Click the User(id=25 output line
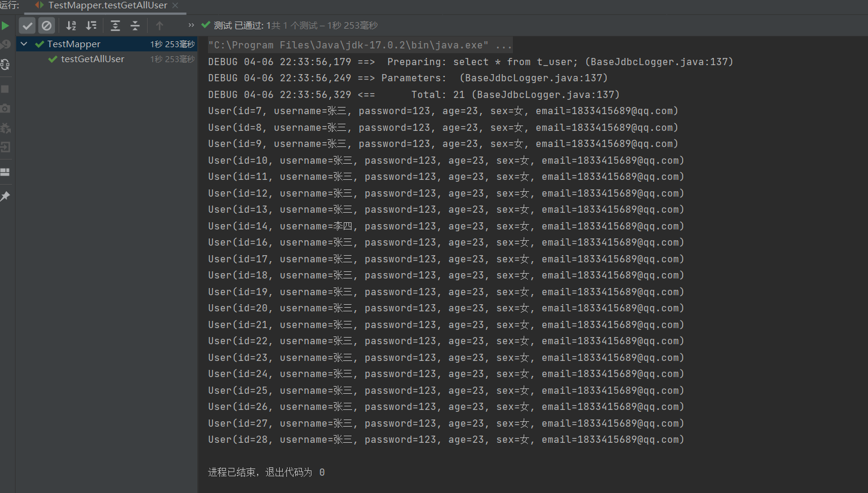Viewport: 868px width, 493px height. (447, 391)
